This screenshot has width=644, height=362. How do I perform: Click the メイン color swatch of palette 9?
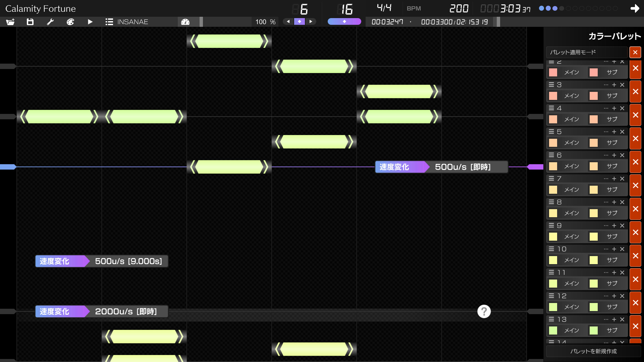point(553,236)
